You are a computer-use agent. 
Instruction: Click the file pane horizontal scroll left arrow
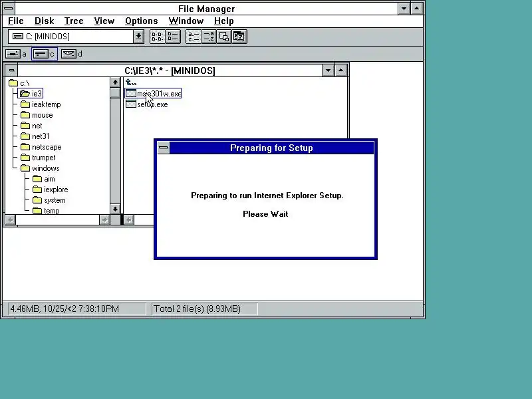(x=129, y=220)
